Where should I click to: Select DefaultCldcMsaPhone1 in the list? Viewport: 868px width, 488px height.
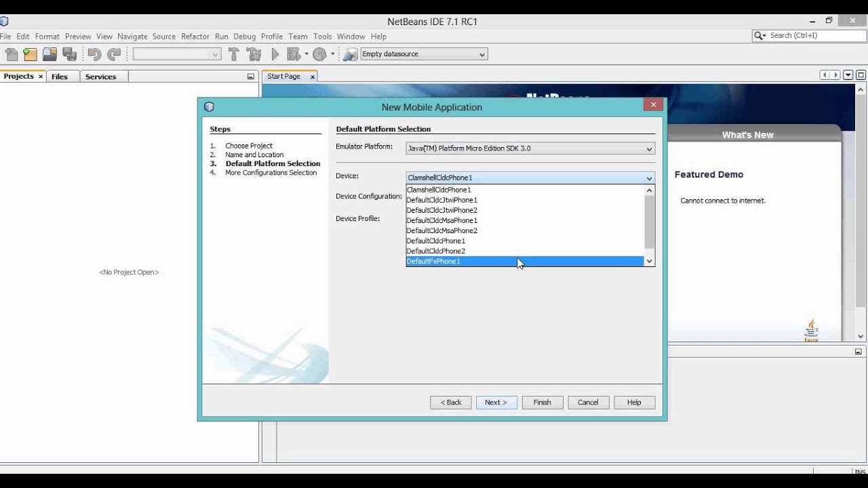click(x=525, y=220)
